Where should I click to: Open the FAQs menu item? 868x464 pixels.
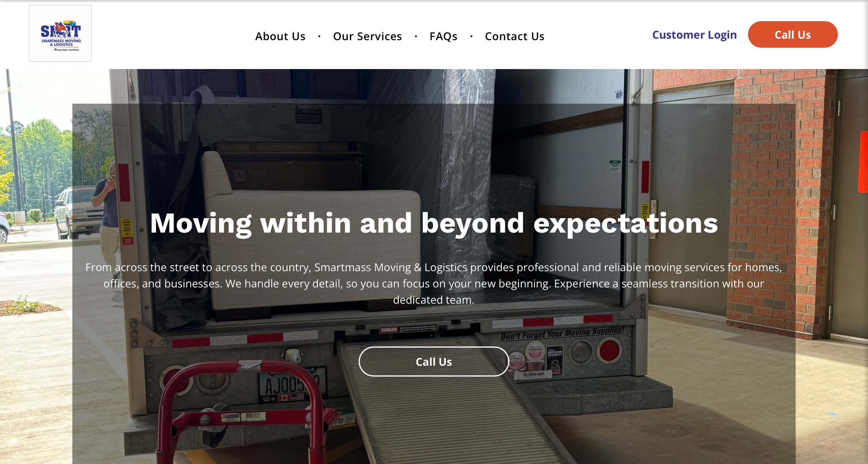(443, 36)
